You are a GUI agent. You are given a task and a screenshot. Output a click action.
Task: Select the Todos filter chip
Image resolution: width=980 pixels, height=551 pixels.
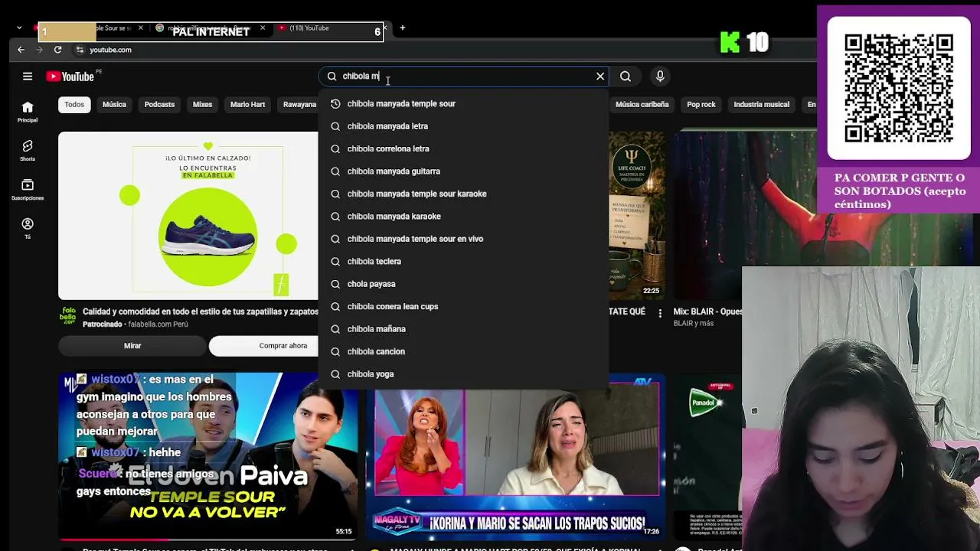74,105
